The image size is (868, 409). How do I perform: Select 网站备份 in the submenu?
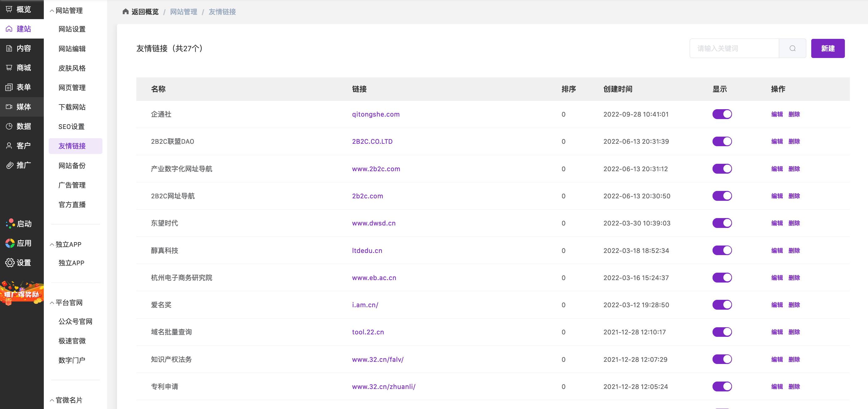coord(72,166)
